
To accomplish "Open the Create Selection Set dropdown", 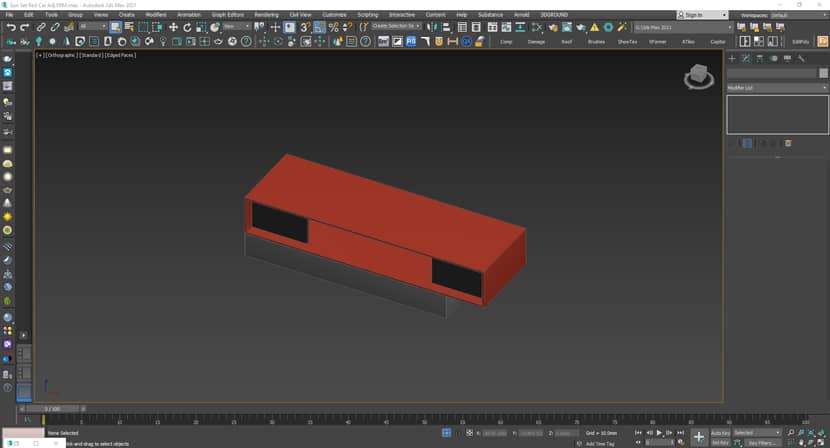I will (397, 27).
